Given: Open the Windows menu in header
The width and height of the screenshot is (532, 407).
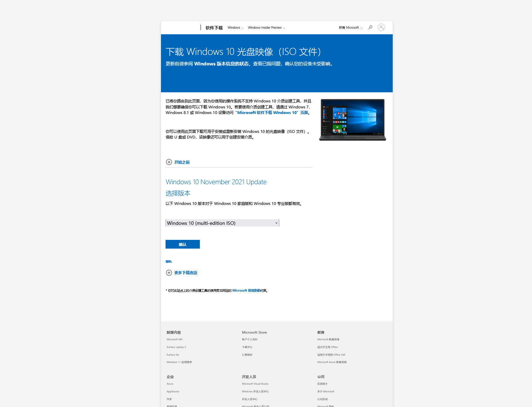Looking at the screenshot, I should [235, 28].
